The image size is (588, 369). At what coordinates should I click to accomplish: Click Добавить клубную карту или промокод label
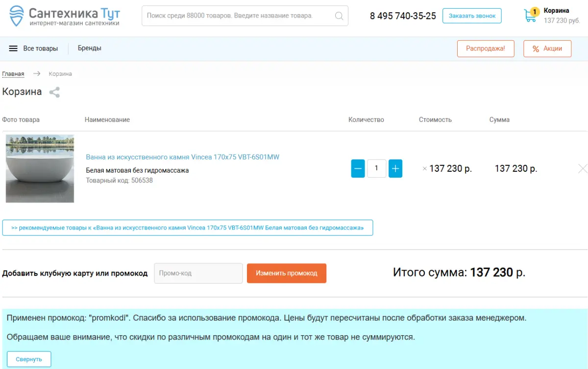[75, 273]
